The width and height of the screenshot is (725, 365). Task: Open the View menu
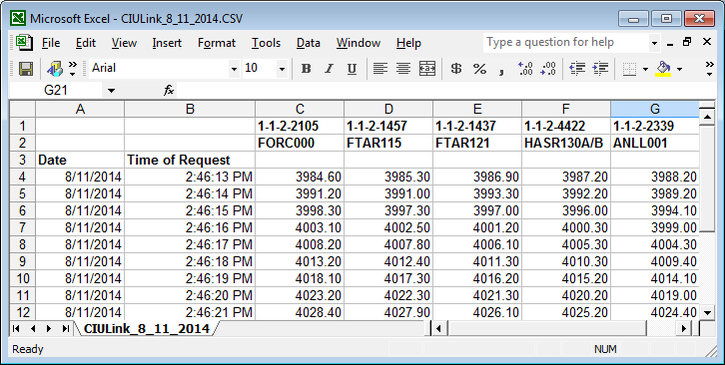coord(124,43)
